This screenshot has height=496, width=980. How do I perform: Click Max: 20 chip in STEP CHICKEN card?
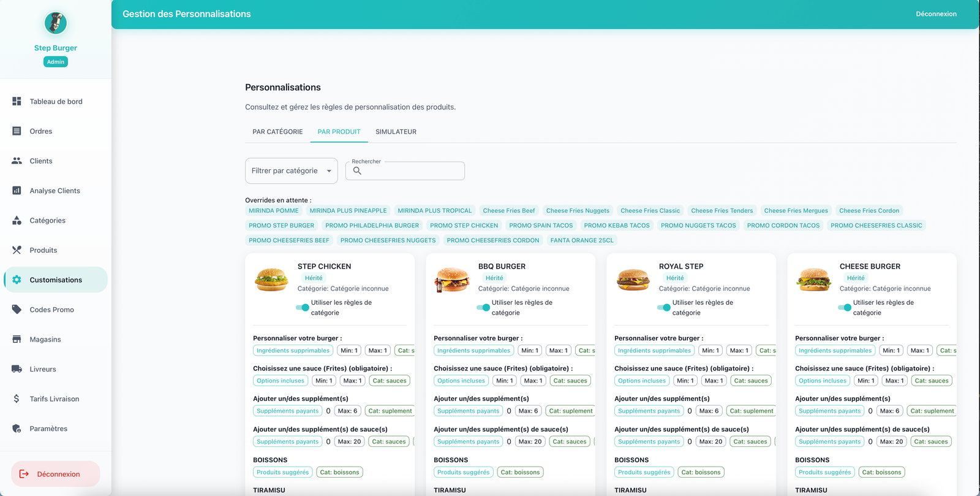pyautogui.click(x=349, y=441)
